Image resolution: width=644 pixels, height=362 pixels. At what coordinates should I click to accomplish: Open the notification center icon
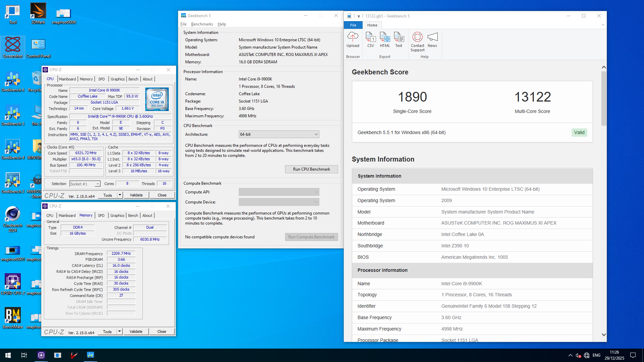click(633, 355)
